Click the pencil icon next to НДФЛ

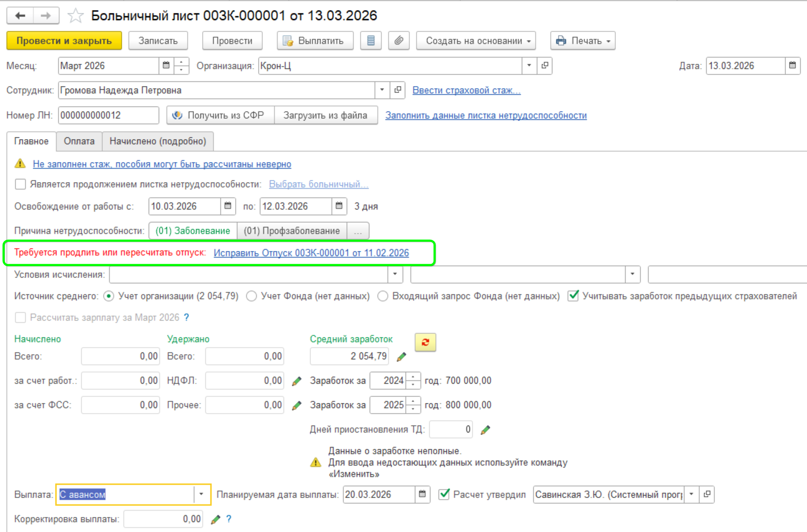pyautogui.click(x=297, y=381)
